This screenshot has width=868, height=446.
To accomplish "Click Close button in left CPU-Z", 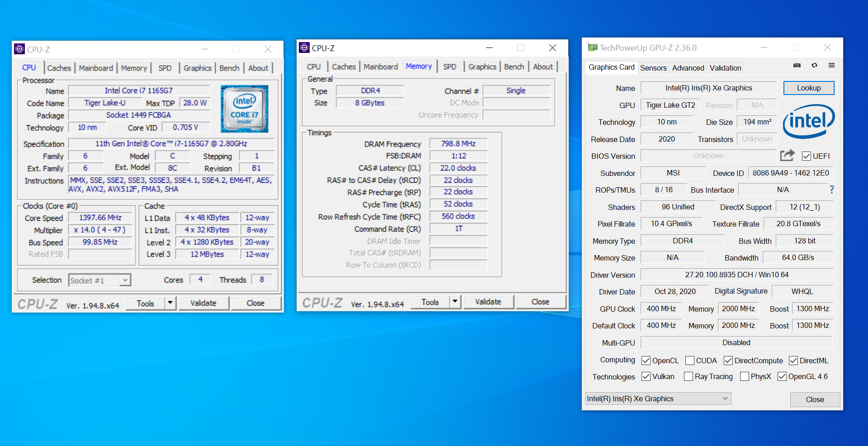I will click(255, 303).
